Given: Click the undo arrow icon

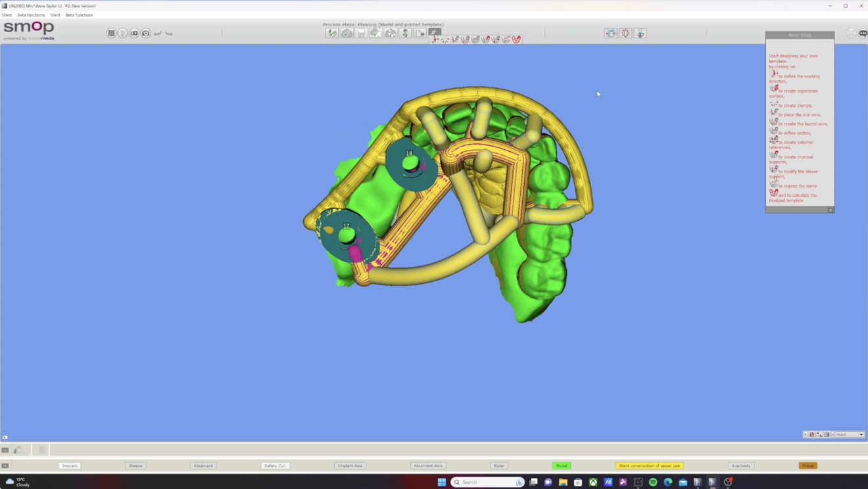Looking at the screenshot, I should pos(158,33).
